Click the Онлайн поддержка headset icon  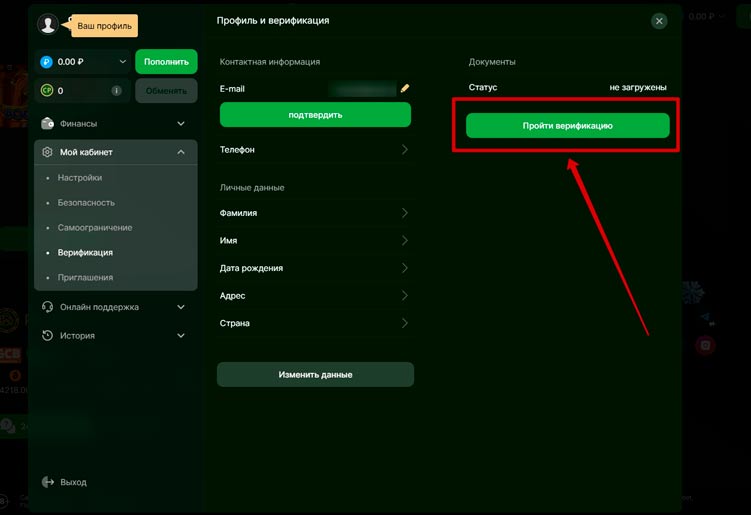[47, 307]
